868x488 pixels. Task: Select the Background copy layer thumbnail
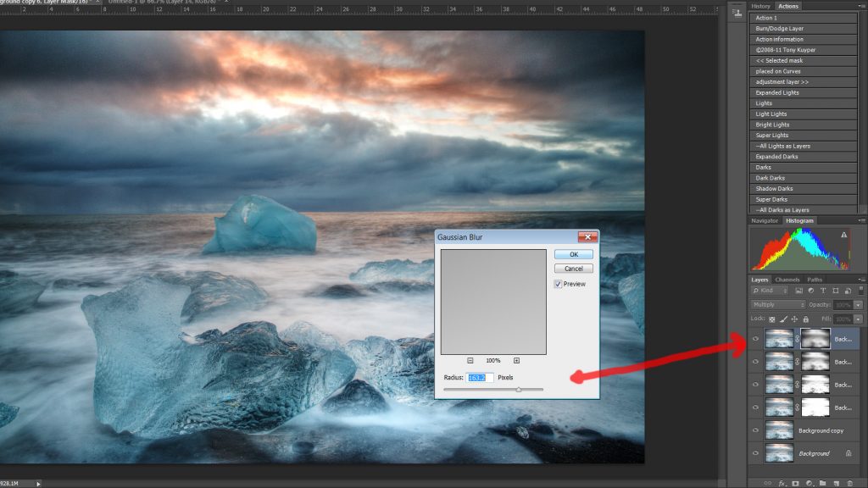779,430
